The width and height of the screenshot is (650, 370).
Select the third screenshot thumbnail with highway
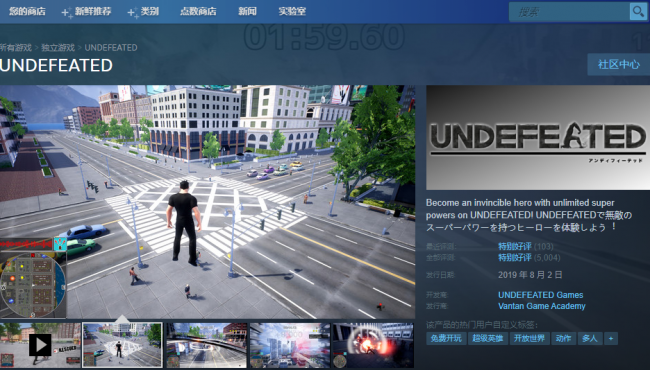click(206, 345)
